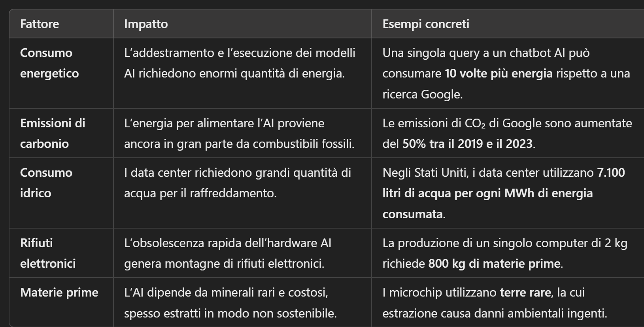Click the impact text about combustibili fossili
The width and height of the screenshot is (644, 327).
[x=239, y=133]
